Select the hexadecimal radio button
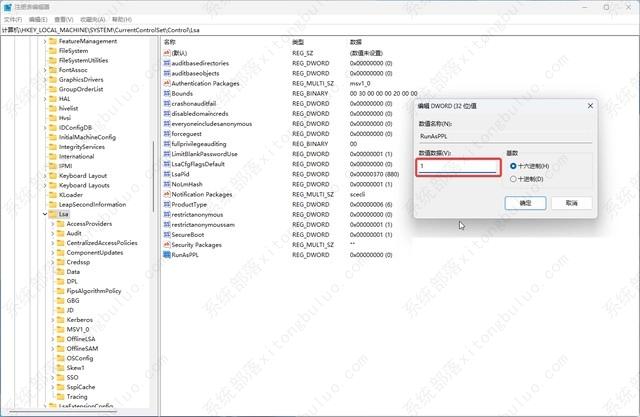The height and width of the screenshot is (417, 640). [x=513, y=166]
